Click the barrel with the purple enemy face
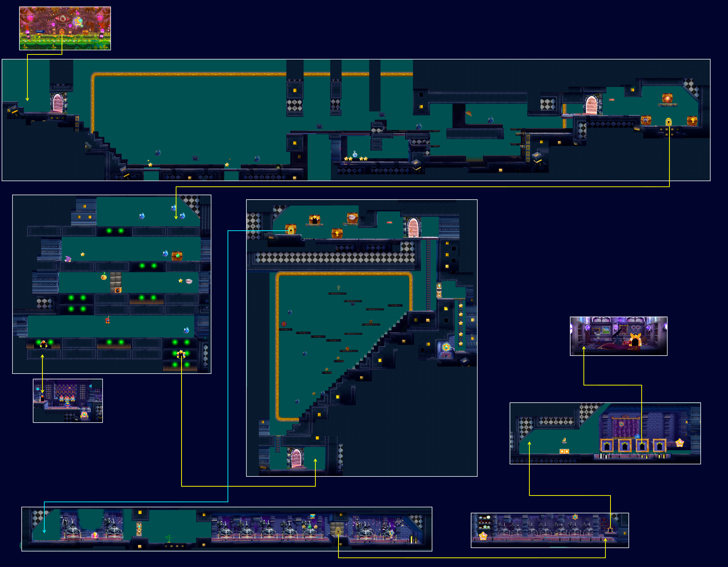This screenshot has width=728, height=567. 646,120
